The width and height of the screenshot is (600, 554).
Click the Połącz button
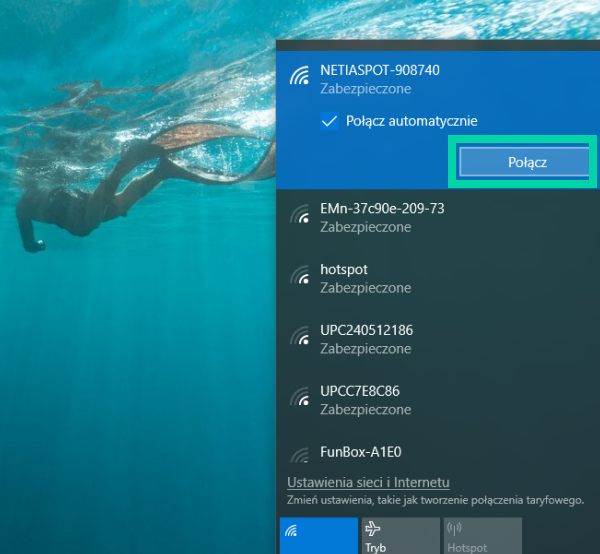coord(522,162)
